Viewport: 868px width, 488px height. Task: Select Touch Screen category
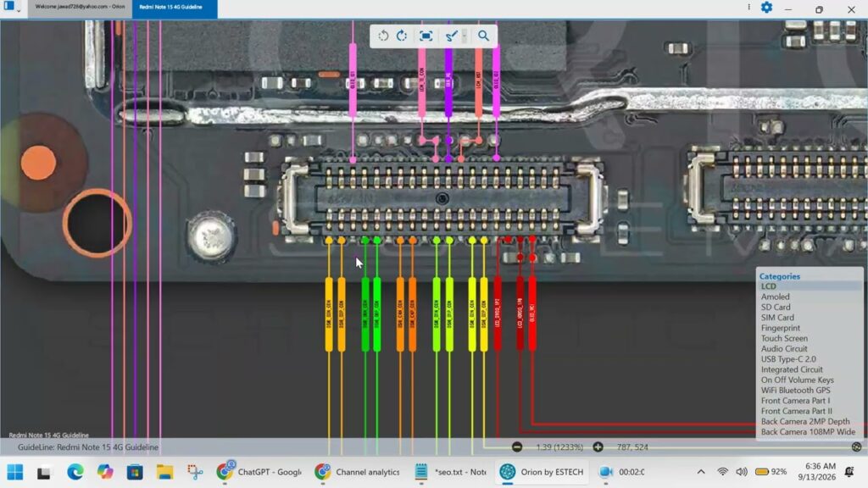click(x=784, y=338)
